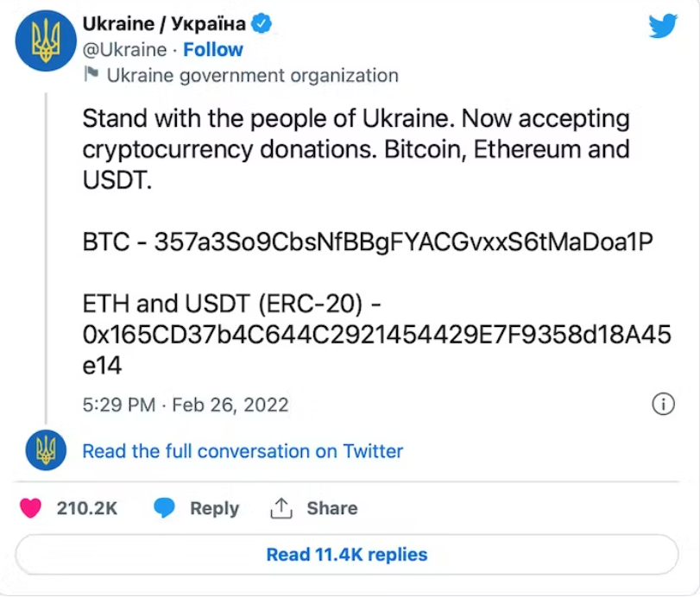Like the tweet with the heart icon
Image resolution: width=700 pixels, height=597 pixels.
point(30,508)
